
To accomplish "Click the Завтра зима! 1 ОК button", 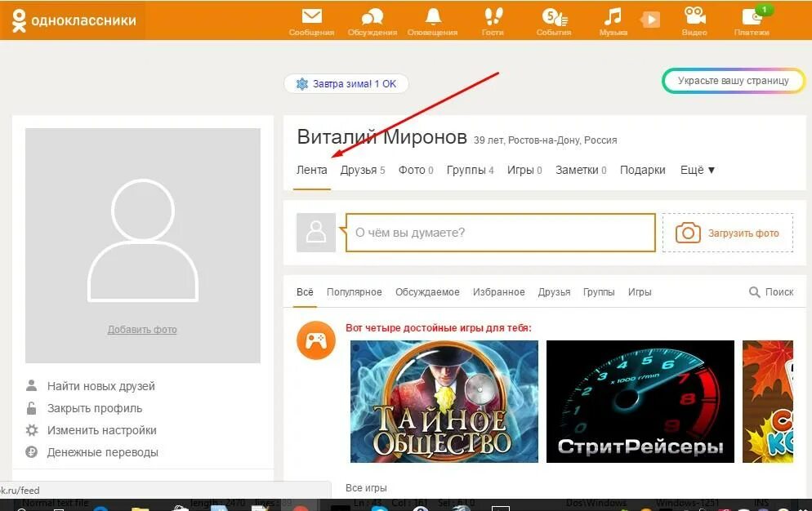I will 346,84.
